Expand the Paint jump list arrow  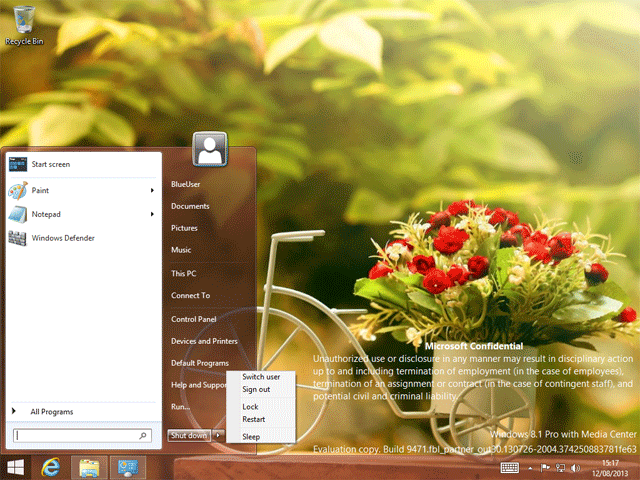tap(152, 189)
